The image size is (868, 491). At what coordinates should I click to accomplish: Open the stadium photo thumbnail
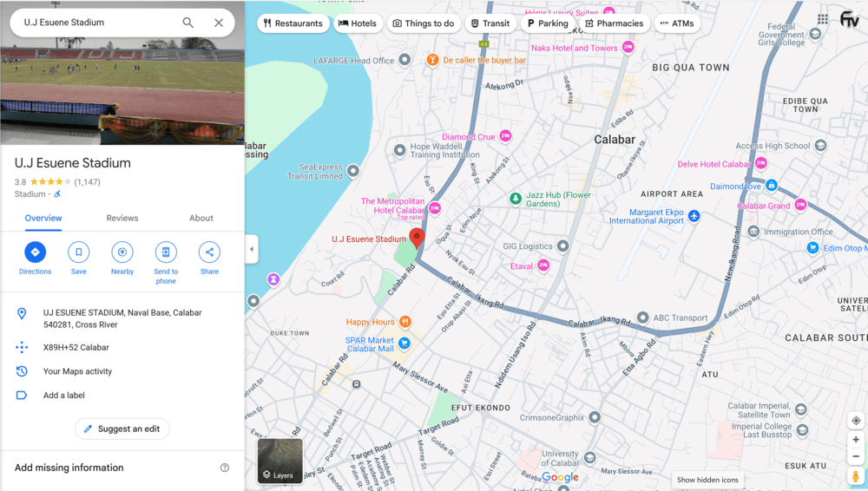click(122, 73)
